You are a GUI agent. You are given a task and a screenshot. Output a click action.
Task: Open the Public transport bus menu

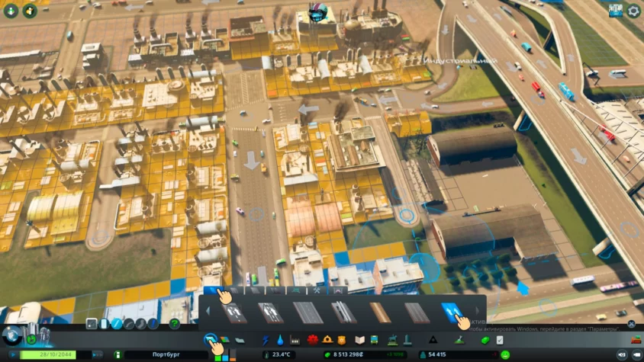point(374,340)
